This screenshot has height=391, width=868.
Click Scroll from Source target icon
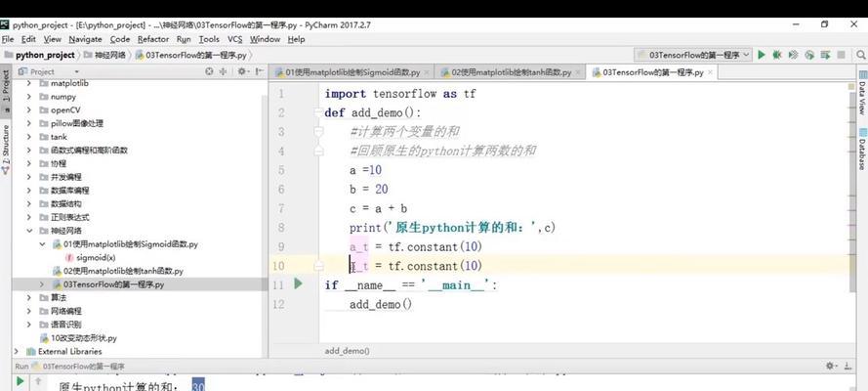[209, 71]
